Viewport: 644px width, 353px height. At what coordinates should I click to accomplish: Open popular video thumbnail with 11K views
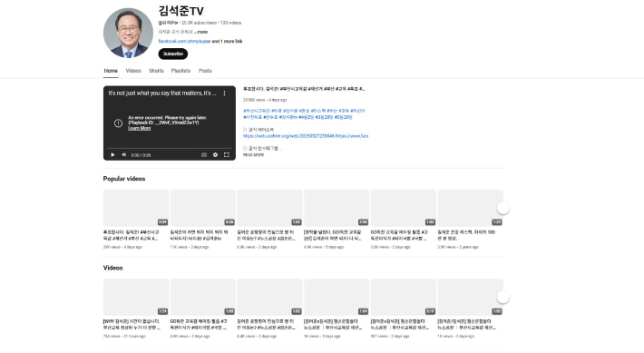[203, 208]
